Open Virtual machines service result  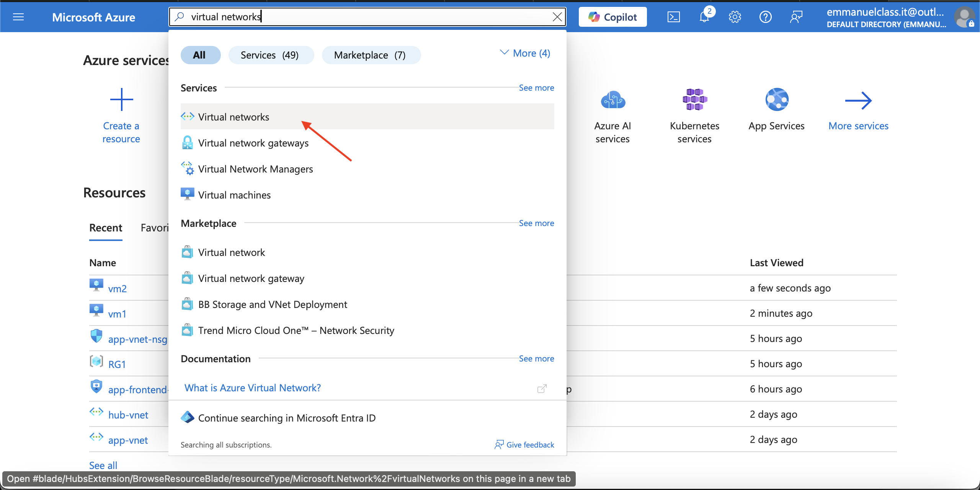point(367,195)
